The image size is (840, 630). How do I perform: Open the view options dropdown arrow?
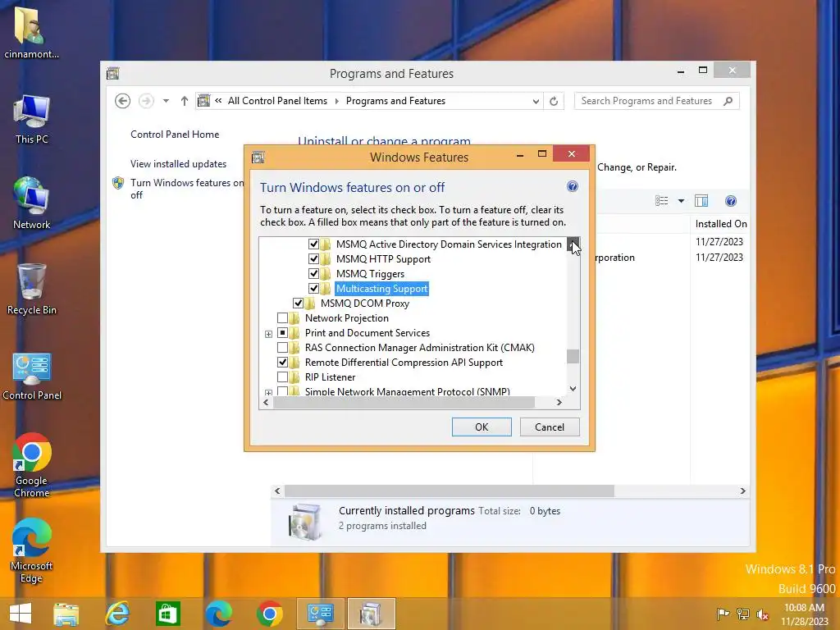[x=681, y=201]
